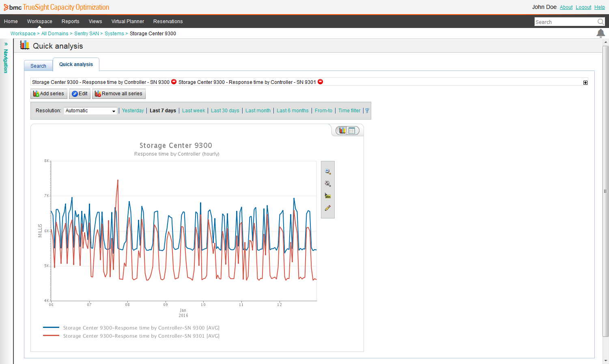
Task: Select Last 7 days range
Action: coord(163,111)
